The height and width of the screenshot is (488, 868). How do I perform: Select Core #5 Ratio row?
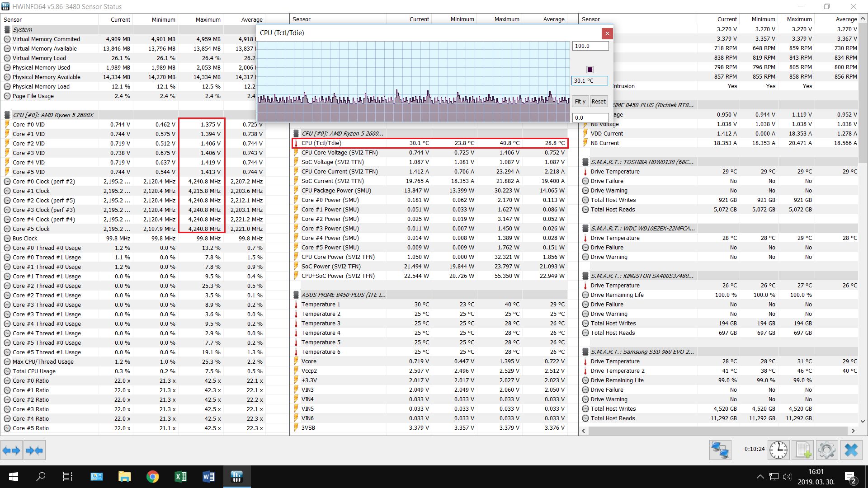pyautogui.click(x=133, y=428)
